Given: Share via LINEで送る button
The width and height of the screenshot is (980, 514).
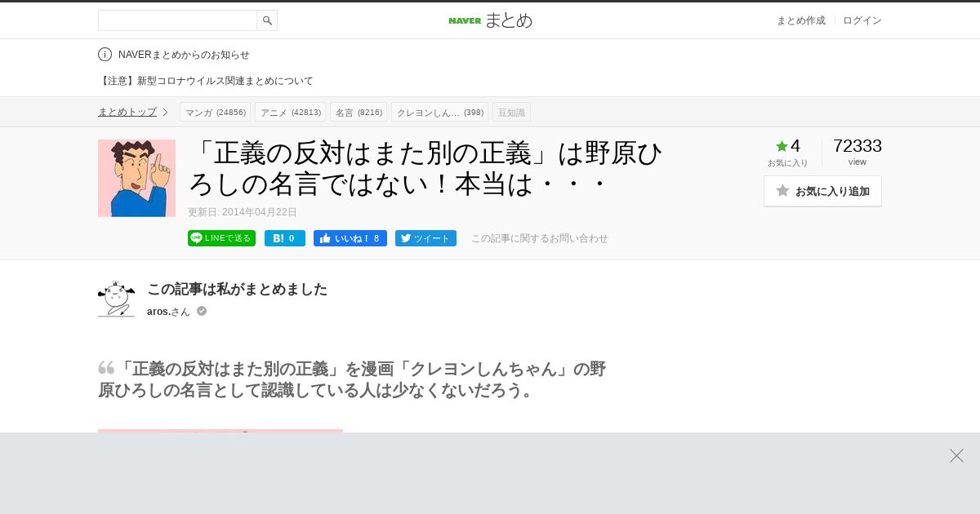Looking at the screenshot, I should (x=221, y=238).
